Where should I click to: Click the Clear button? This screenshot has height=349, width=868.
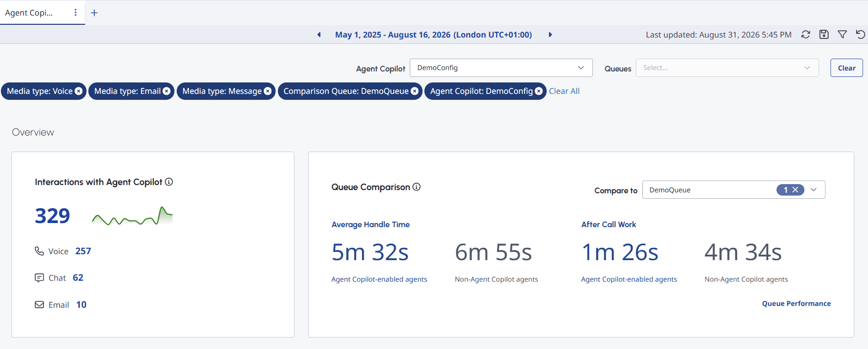pos(846,68)
